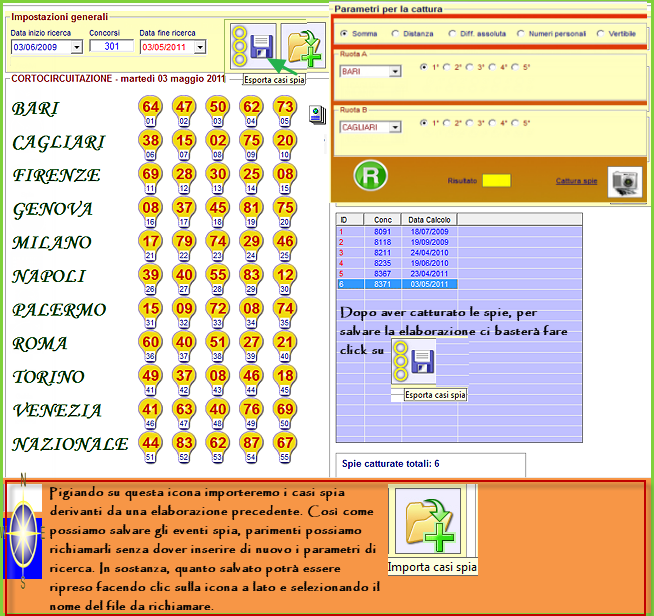654x616 pixels.
Task: Click the Esporta casi spia icon in instruction note
Action: [x=414, y=361]
